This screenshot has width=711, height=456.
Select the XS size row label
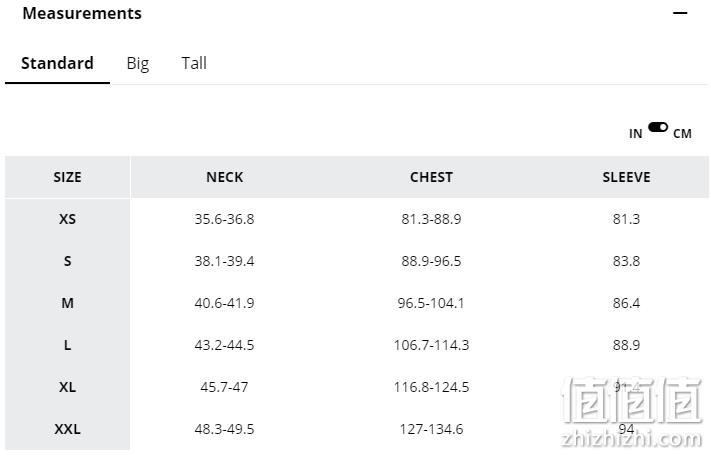pos(68,219)
